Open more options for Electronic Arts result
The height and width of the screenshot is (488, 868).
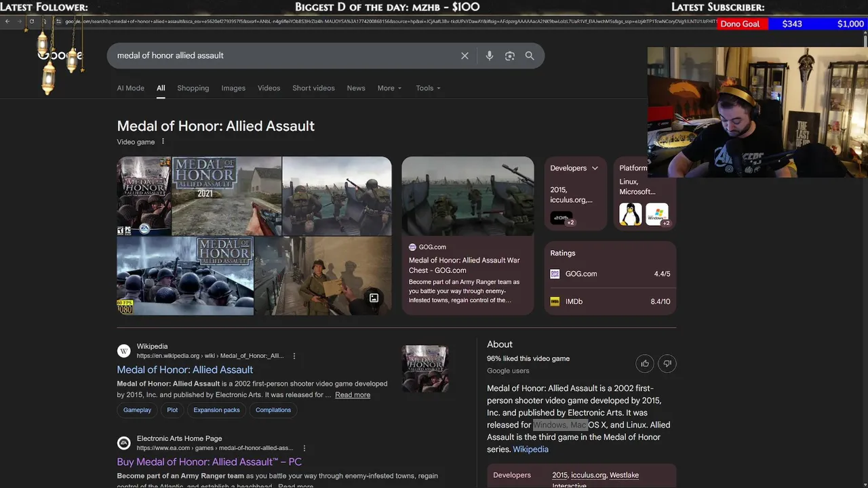[x=304, y=448]
